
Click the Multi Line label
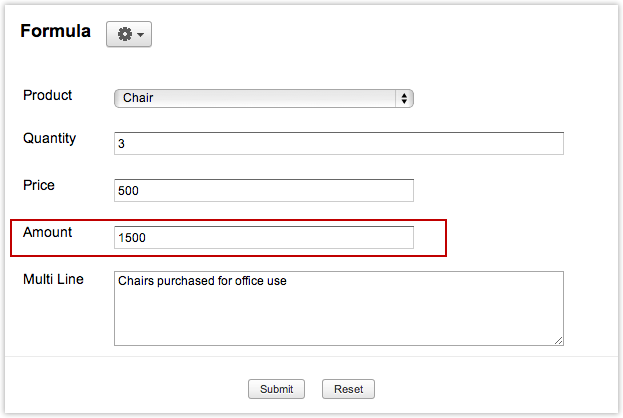click(53, 279)
